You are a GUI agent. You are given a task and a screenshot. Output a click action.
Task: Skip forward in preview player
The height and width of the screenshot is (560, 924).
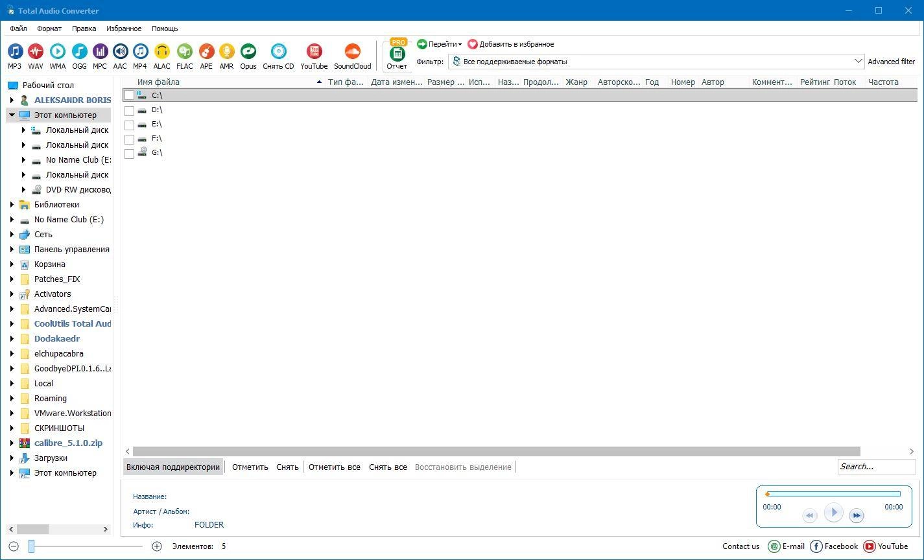click(x=856, y=515)
